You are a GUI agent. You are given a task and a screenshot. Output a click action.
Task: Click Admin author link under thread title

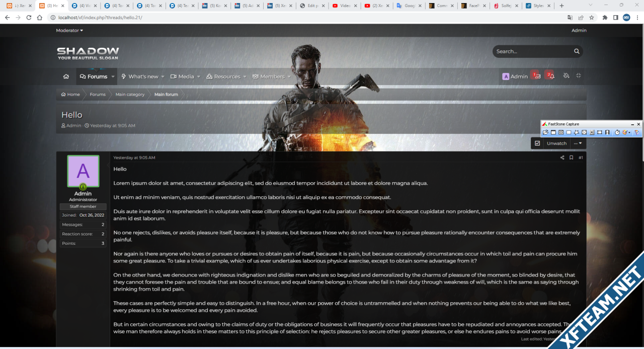click(73, 125)
